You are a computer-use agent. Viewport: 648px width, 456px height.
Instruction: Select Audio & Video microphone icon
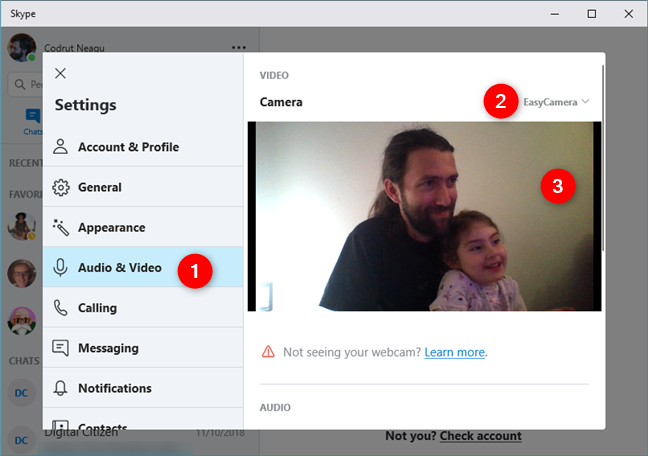pyautogui.click(x=61, y=267)
